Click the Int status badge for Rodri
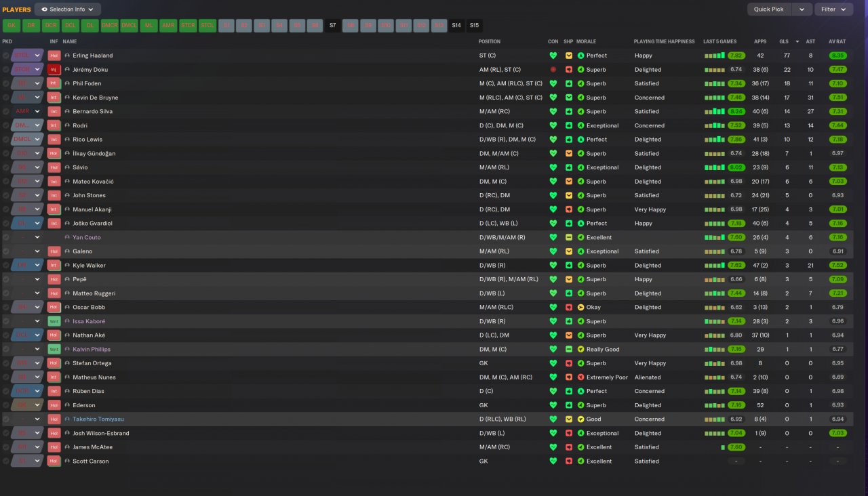The height and width of the screenshot is (496, 868). [x=54, y=125]
